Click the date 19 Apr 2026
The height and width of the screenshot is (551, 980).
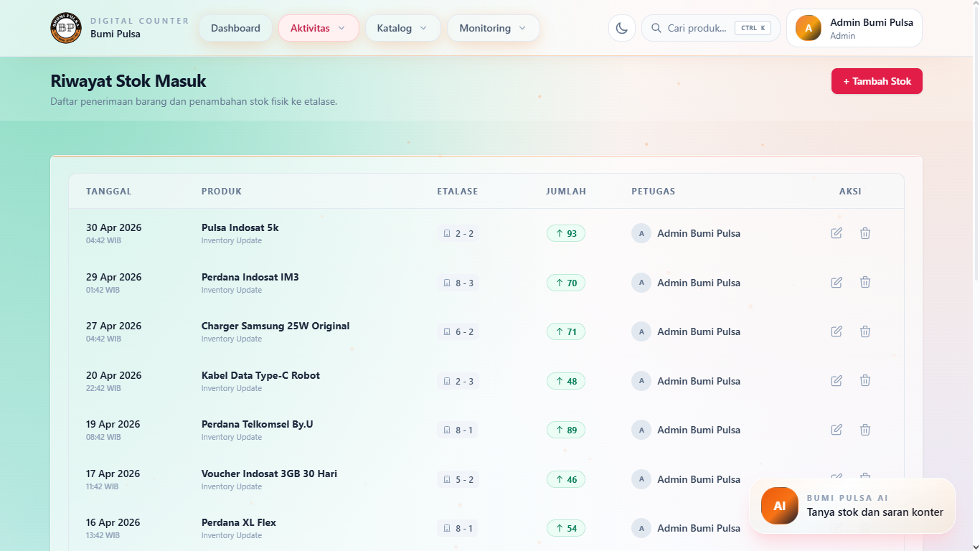[x=113, y=424]
